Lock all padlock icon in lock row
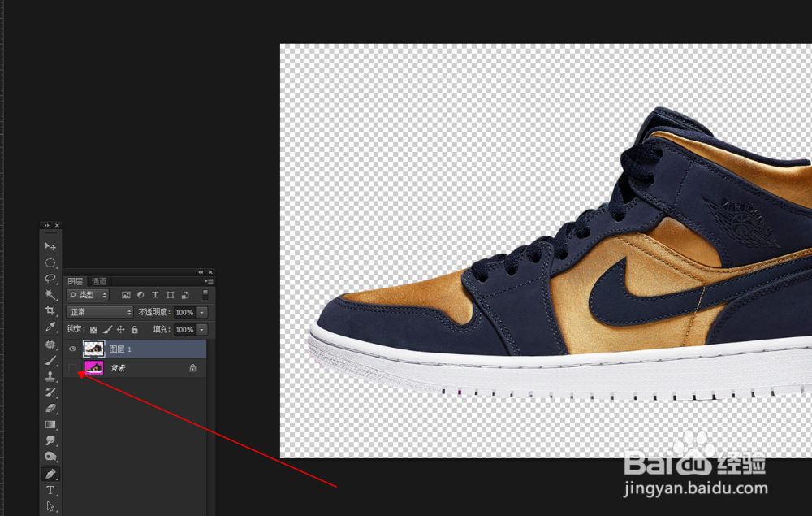 pyautogui.click(x=135, y=329)
